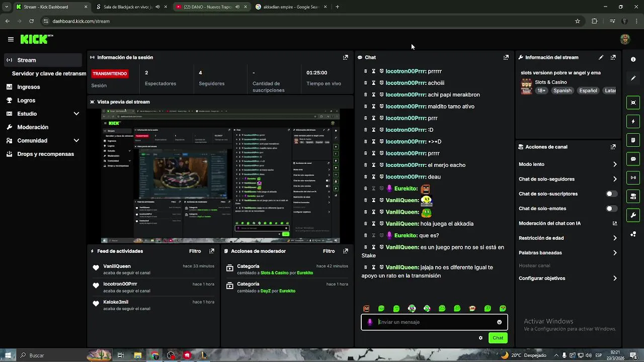This screenshot has width=644, height=362.
Task: Reload the page using browser refresh button
Action: click(31, 21)
